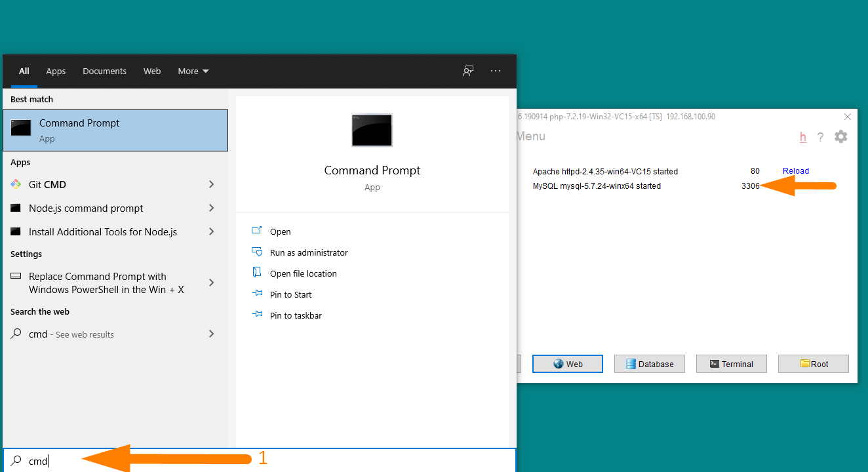Click the Open file location icon

pyautogui.click(x=257, y=273)
